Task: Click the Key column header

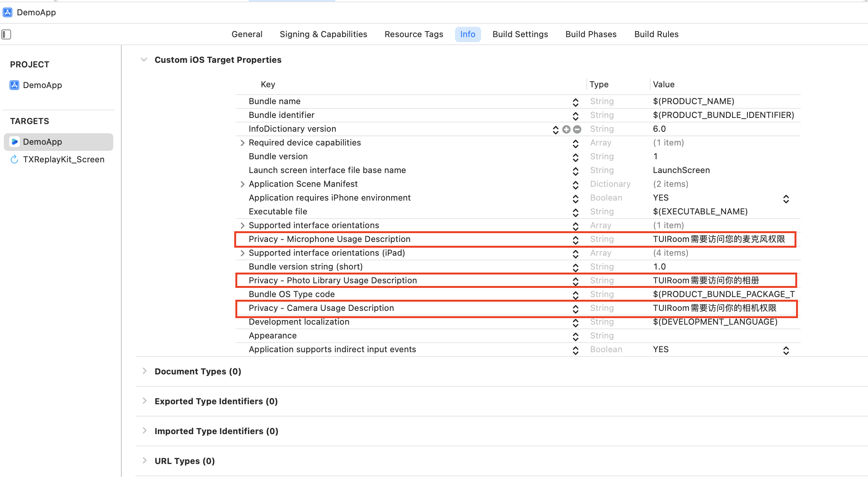Action: [x=268, y=84]
